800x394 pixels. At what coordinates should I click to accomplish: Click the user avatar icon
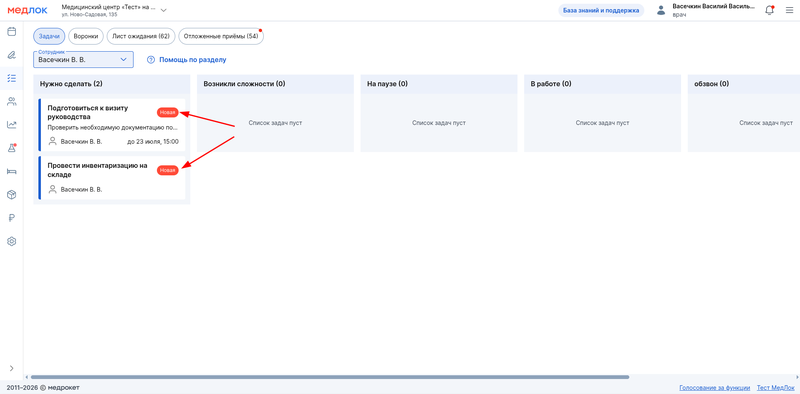[661, 10]
